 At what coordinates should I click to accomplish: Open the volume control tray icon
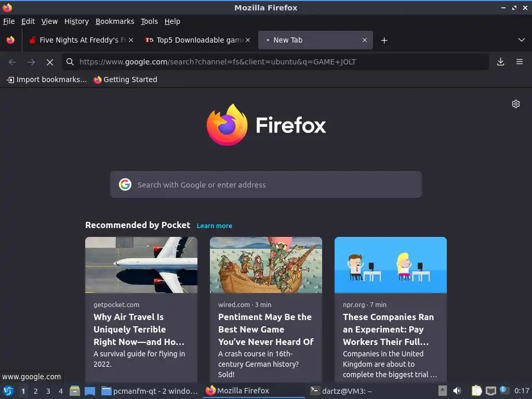pyautogui.click(x=457, y=391)
